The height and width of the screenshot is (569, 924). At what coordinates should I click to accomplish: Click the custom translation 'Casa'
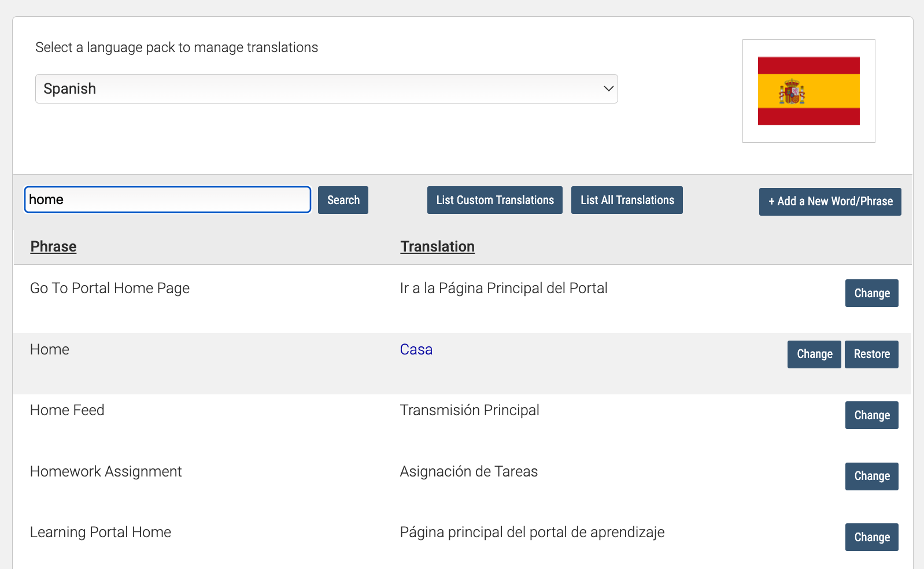coord(416,349)
